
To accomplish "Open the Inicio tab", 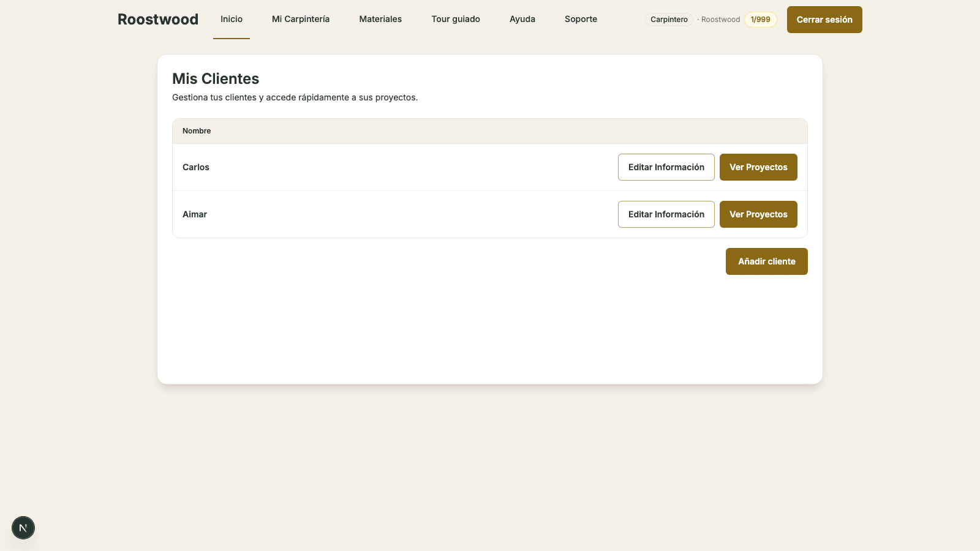I will pos(232,19).
